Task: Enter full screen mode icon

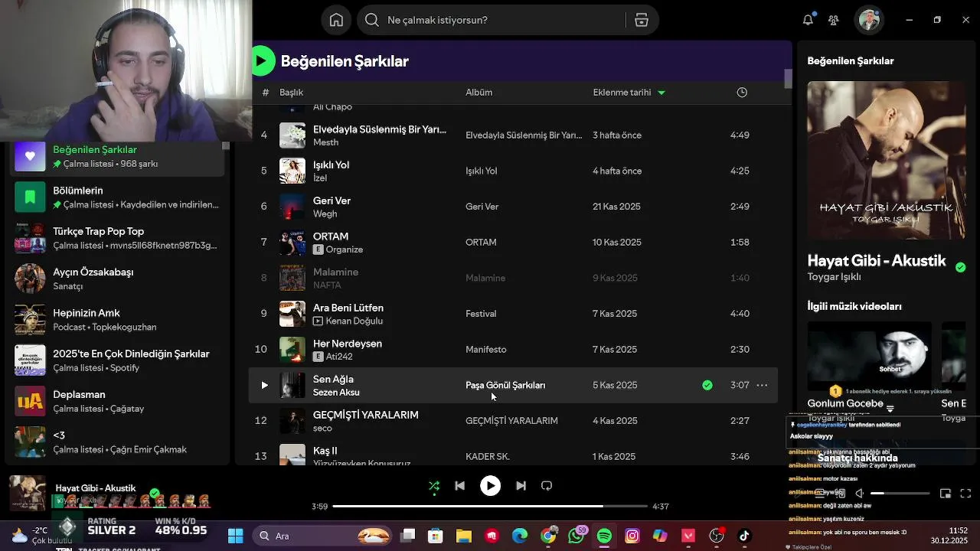Action: click(x=965, y=494)
